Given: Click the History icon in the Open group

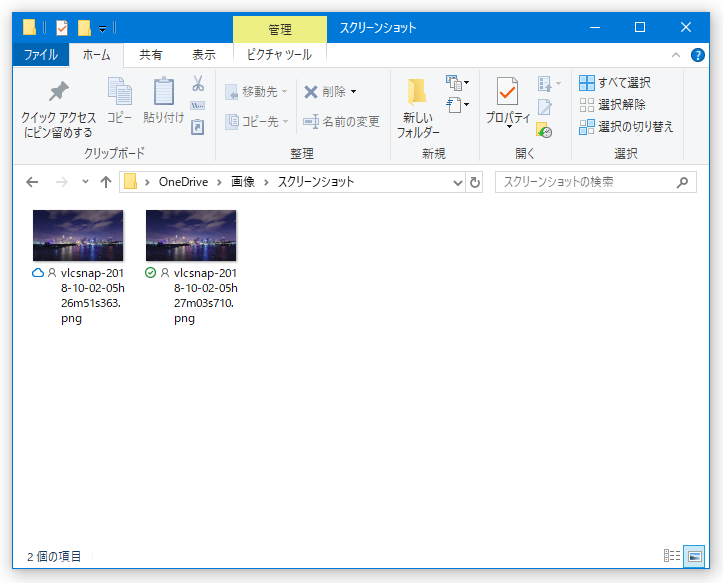Looking at the screenshot, I should pos(544,130).
